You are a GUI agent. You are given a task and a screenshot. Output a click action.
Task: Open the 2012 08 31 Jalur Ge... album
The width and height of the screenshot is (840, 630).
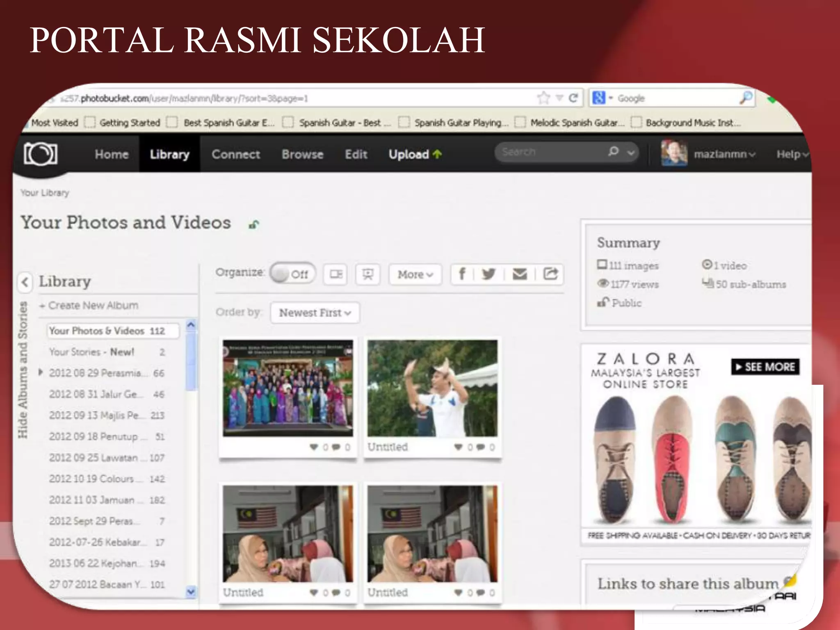107,394
